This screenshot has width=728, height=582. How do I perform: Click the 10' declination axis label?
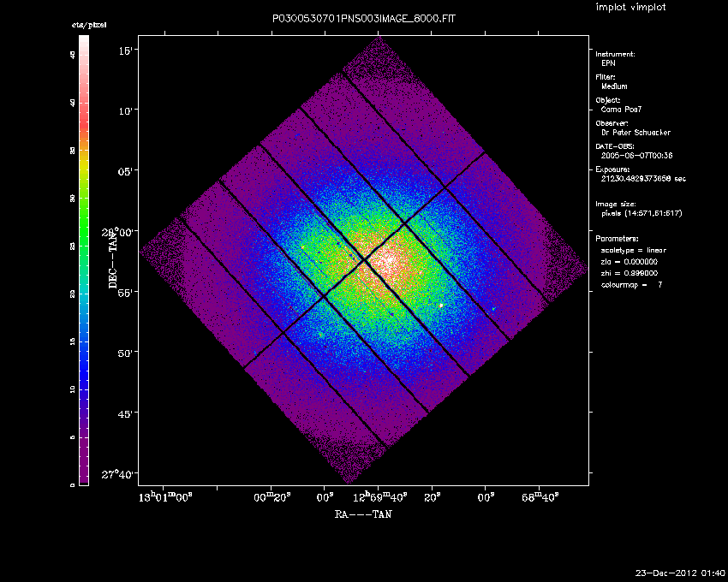[125, 110]
